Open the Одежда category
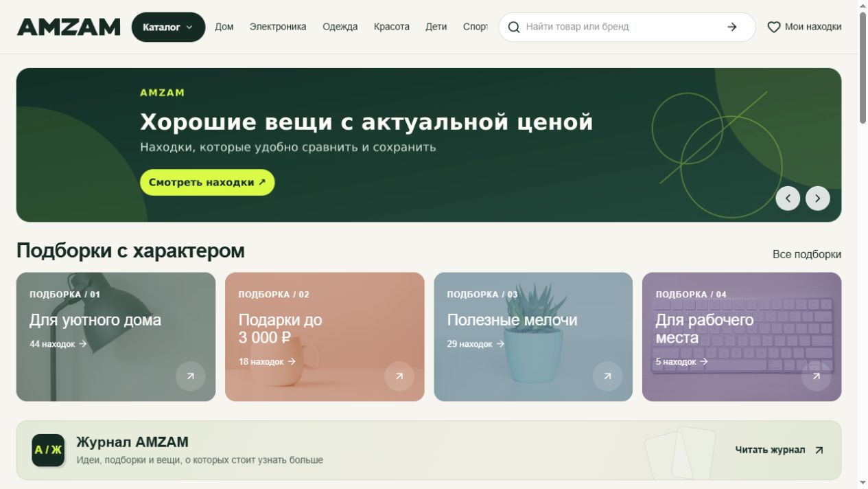The image size is (868, 489). 340,27
